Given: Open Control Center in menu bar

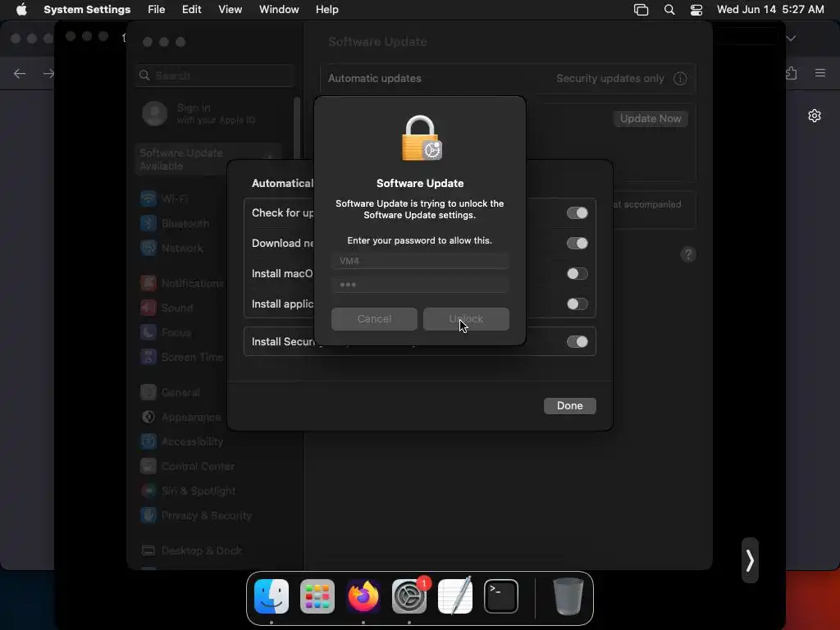Looking at the screenshot, I should (696, 9).
